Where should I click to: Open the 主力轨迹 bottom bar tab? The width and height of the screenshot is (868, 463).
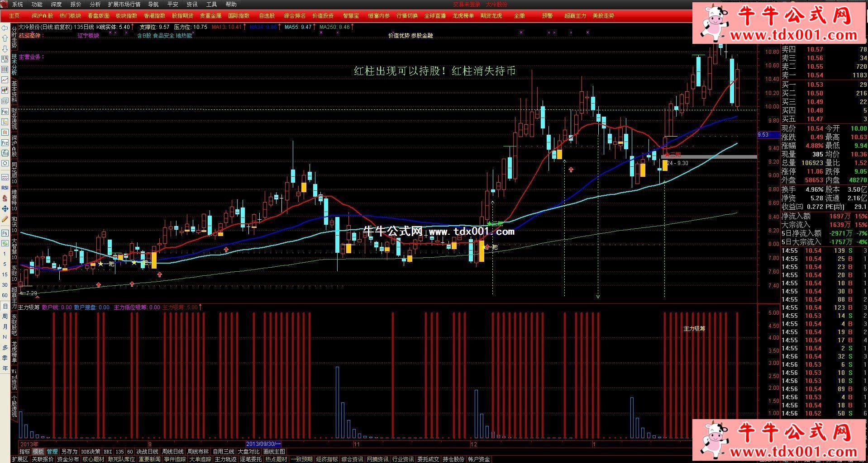point(225,459)
